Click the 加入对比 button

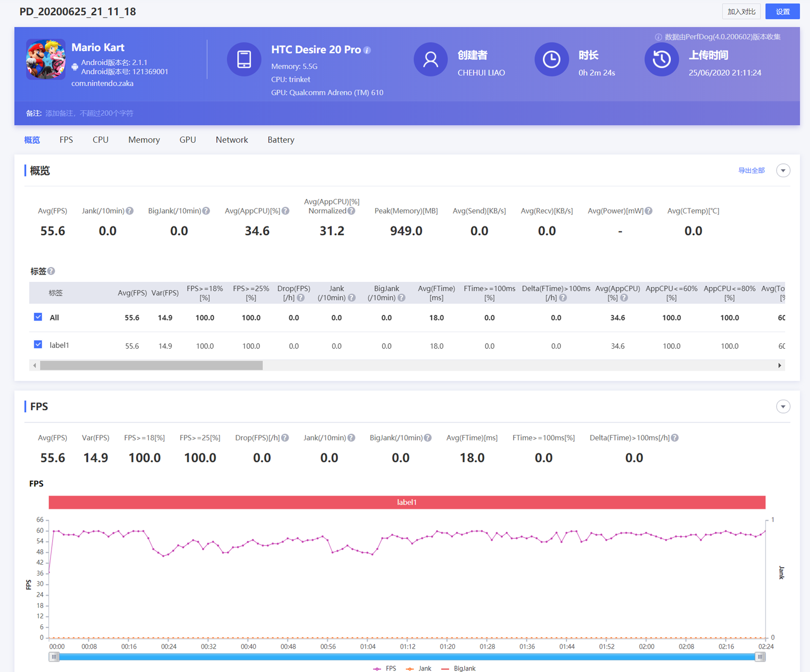[x=741, y=12]
